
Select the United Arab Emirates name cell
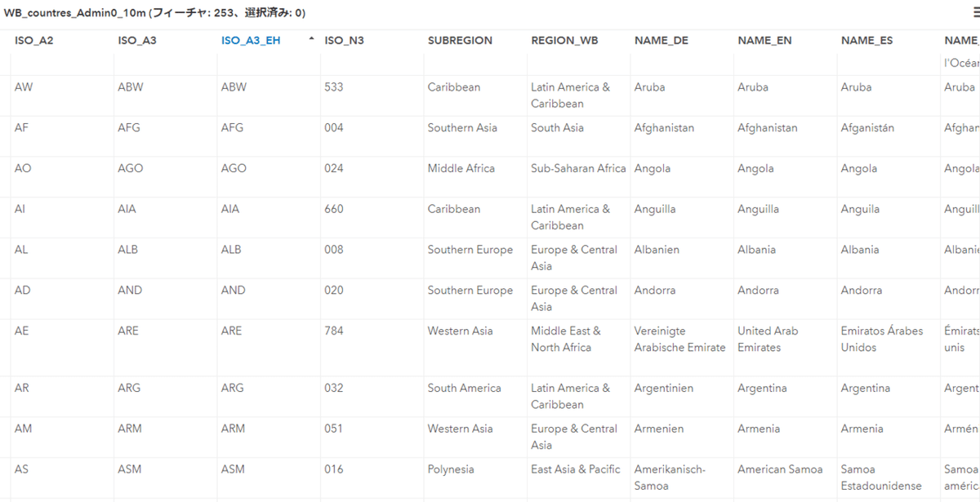point(767,339)
